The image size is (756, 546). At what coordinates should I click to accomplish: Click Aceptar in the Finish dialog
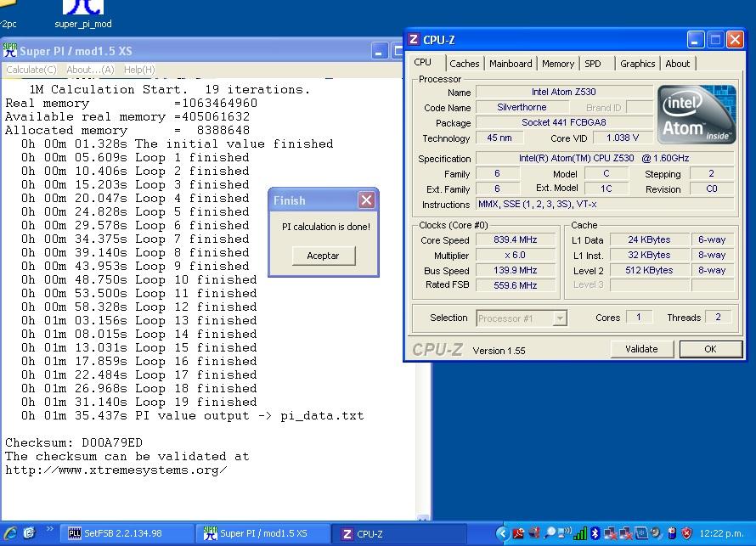(x=324, y=256)
